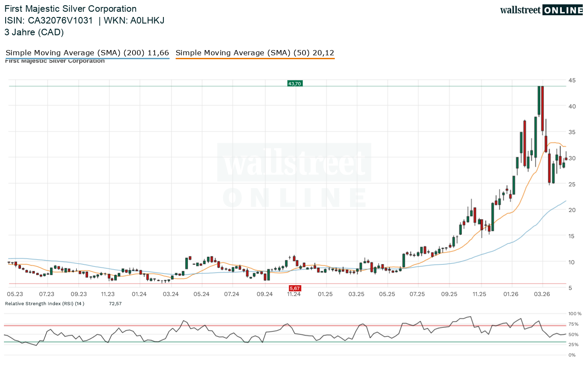Click the First Majestic Silver Corporation heading
The height and width of the screenshot is (367, 588).
point(70,9)
